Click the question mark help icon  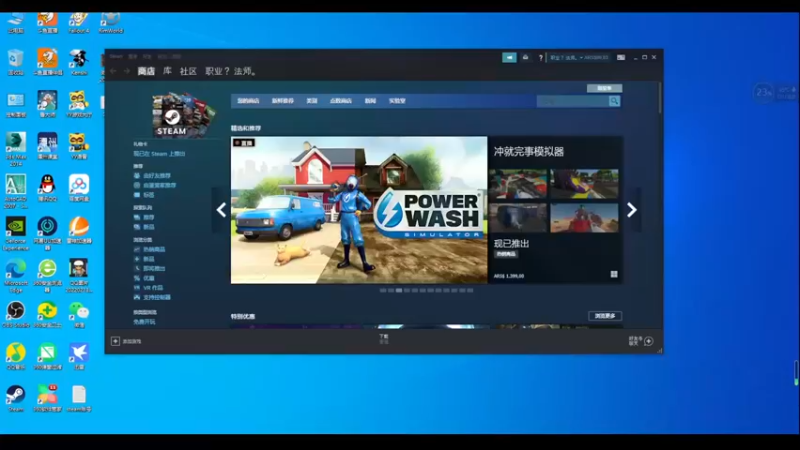(541, 58)
